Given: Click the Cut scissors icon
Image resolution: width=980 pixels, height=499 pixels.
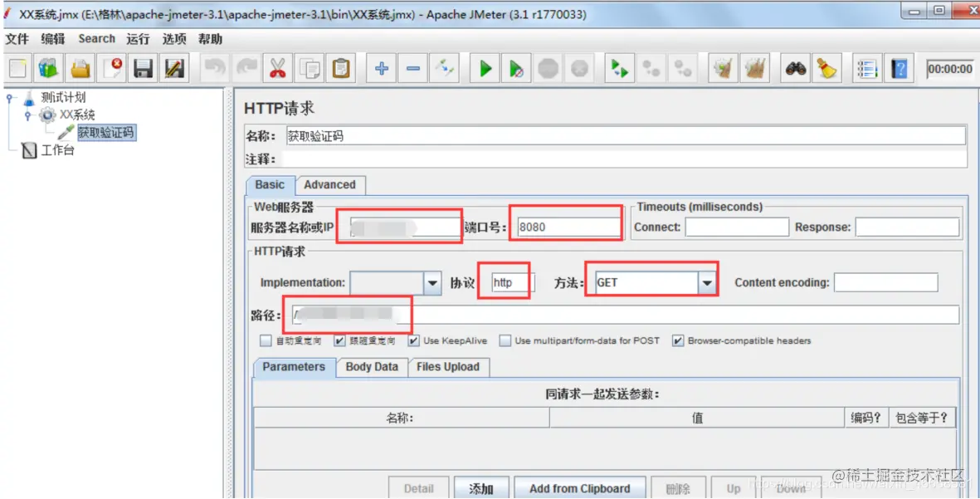Looking at the screenshot, I should (277, 68).
